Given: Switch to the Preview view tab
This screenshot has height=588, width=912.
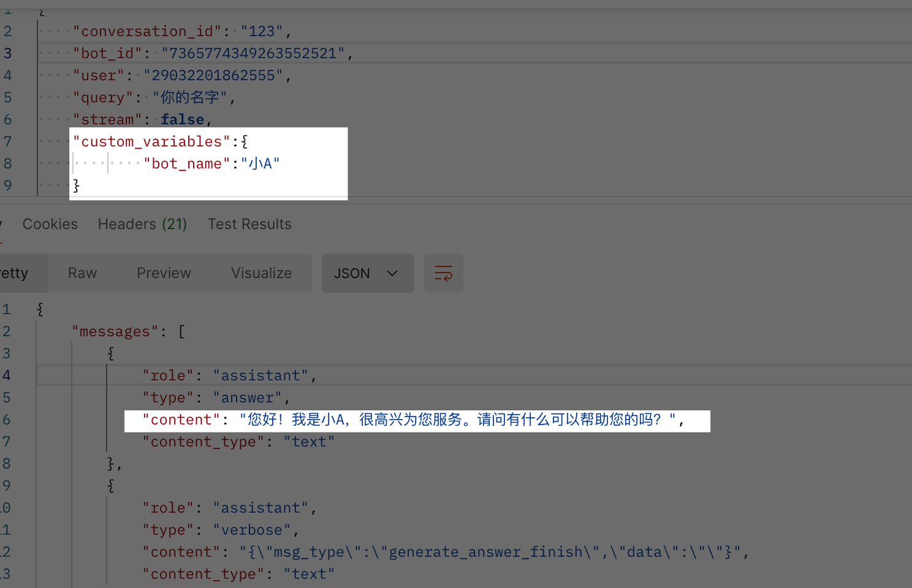Looking at the screenshot, I should [x=164, y=273].
